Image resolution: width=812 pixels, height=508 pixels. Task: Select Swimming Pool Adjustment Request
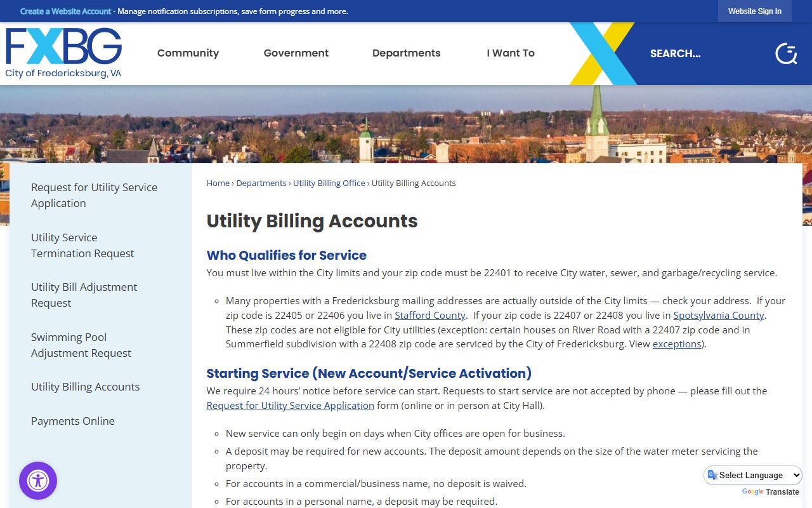(81, 345)
